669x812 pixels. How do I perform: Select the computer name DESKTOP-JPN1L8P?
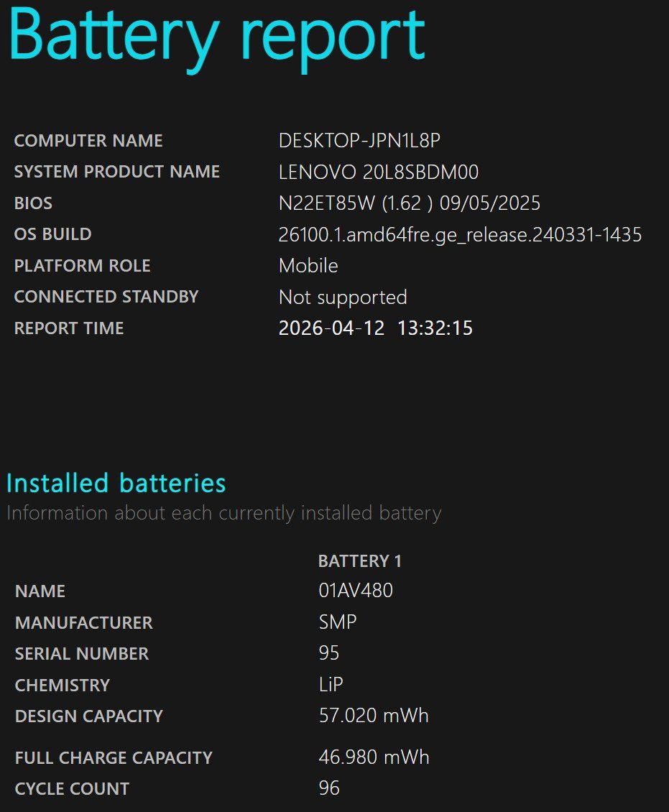[x=359, y=141]
